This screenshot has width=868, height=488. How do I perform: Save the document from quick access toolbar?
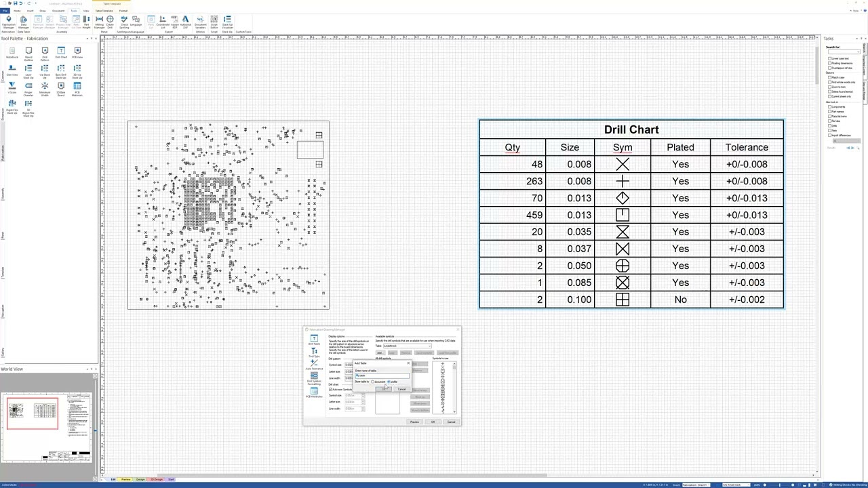pos(15,3)
